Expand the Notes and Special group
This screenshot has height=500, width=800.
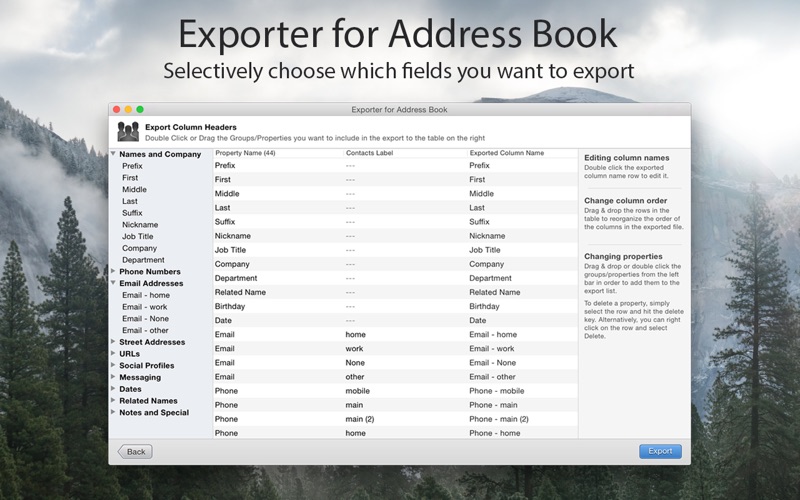coord(113,412)
